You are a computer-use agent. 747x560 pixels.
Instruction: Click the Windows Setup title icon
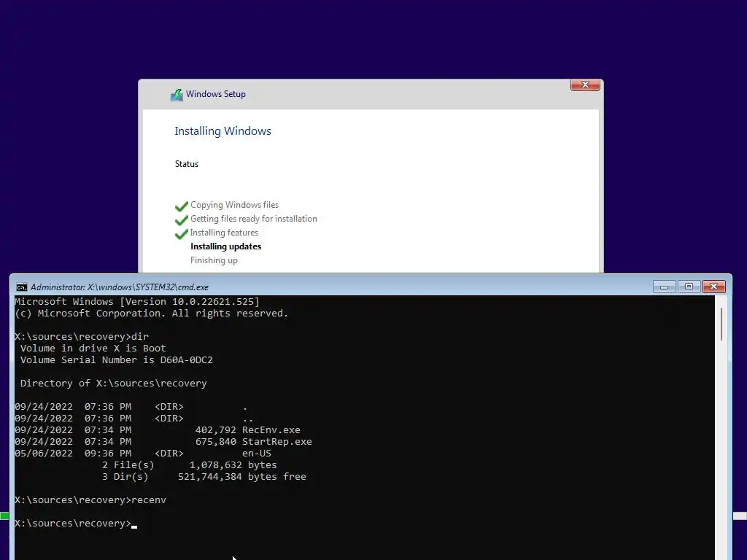[177, 95]
